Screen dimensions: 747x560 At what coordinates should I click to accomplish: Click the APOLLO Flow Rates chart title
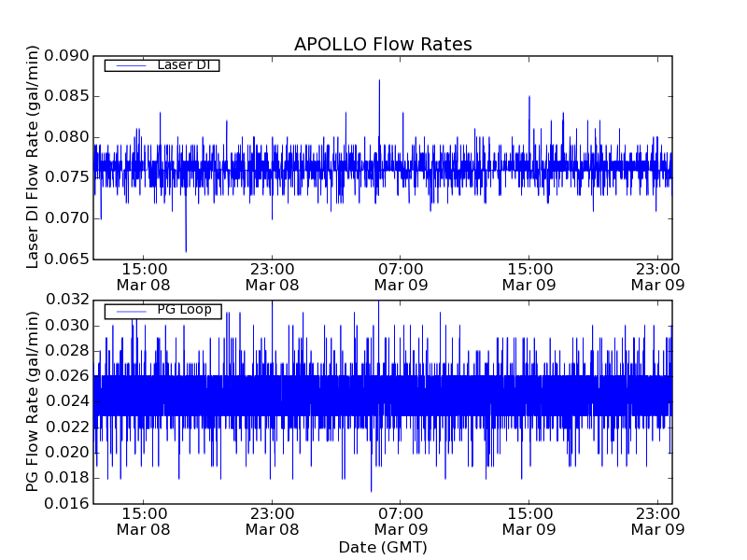click(x=383, y=45)
